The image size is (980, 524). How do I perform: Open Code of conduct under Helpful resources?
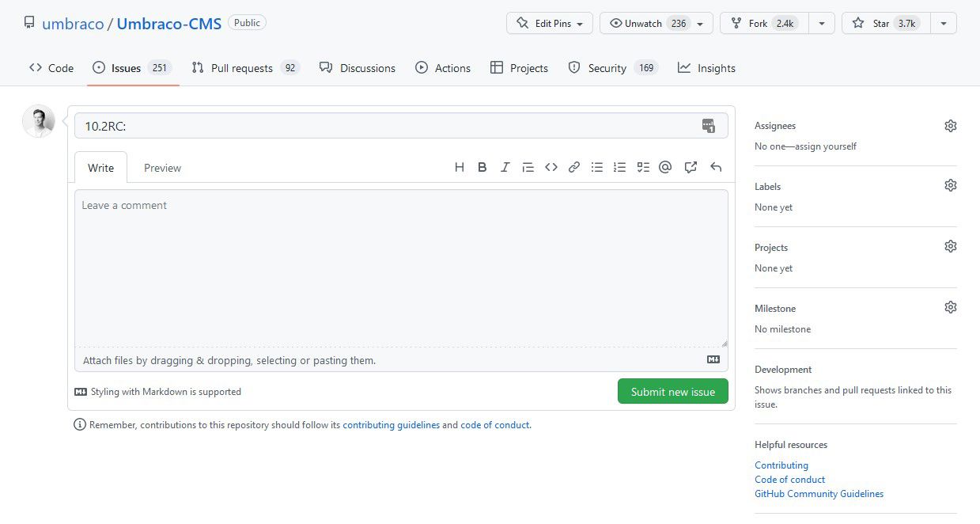point(789,479)
